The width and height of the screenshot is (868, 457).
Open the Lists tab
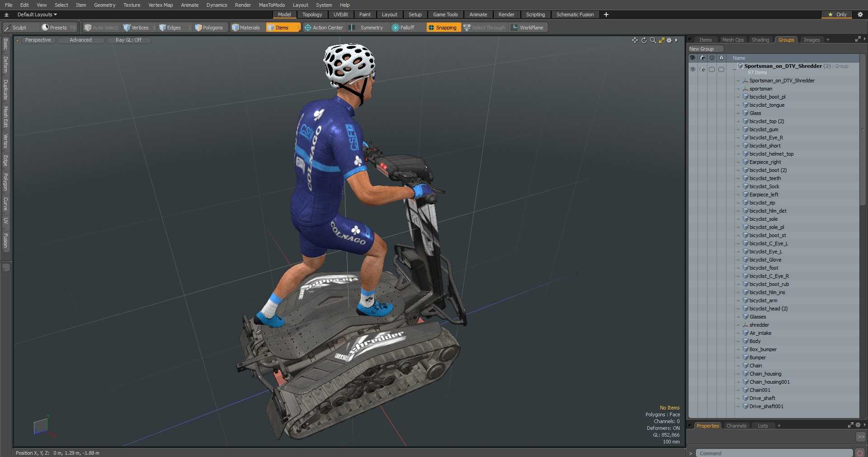(763, 426)
